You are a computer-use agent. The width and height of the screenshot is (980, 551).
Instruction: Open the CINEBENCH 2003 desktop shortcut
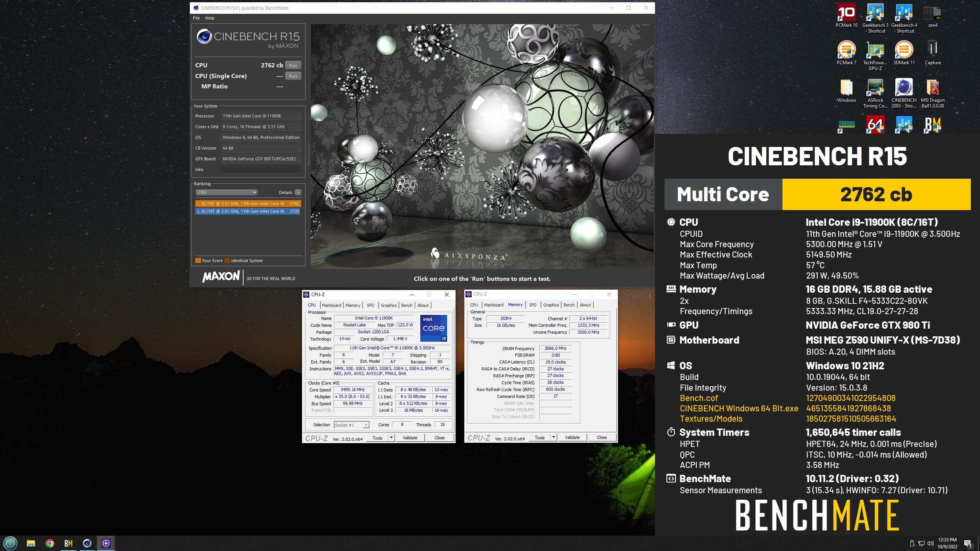[x=904, y=93]
